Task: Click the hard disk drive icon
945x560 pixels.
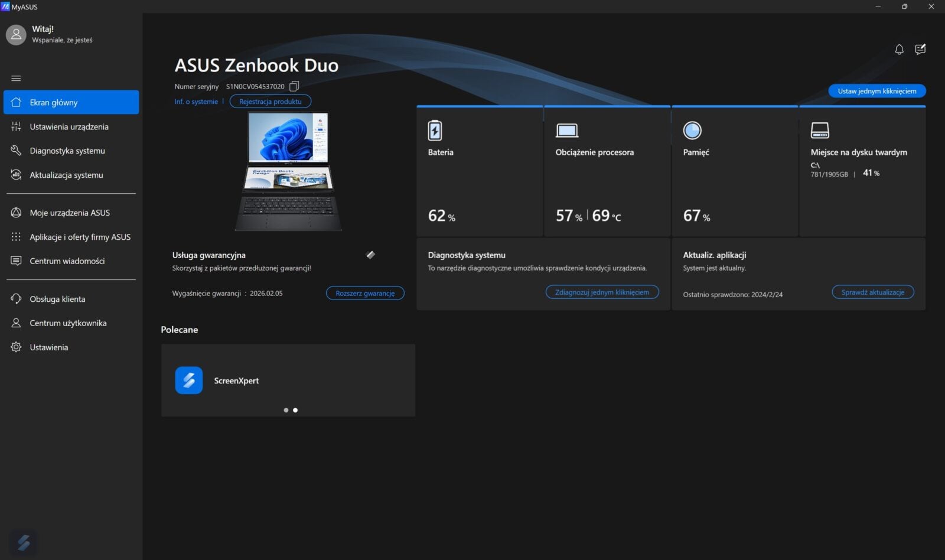Action: pos(820,131)
